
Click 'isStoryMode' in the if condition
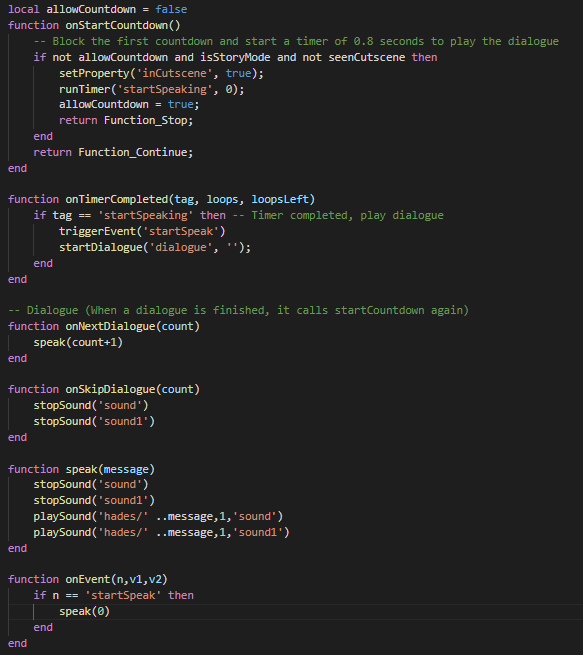pos(235,57)
